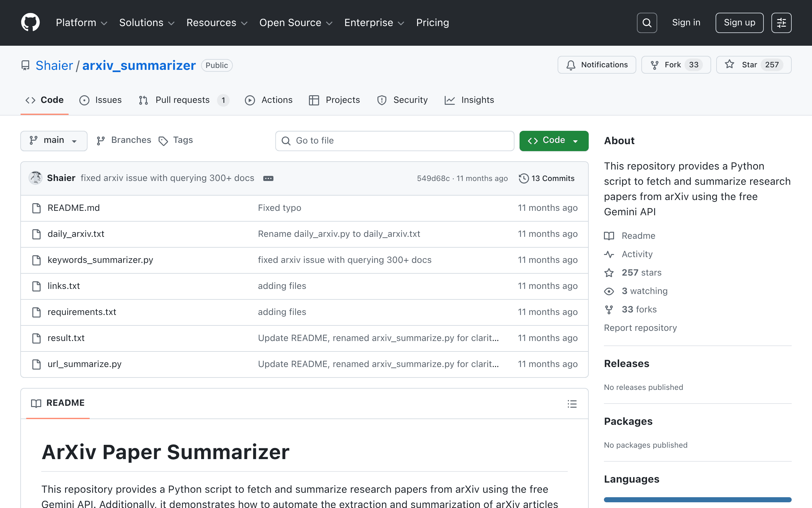
Task: Open the keywords_summarizer.py file
Action: coord(100,260)
